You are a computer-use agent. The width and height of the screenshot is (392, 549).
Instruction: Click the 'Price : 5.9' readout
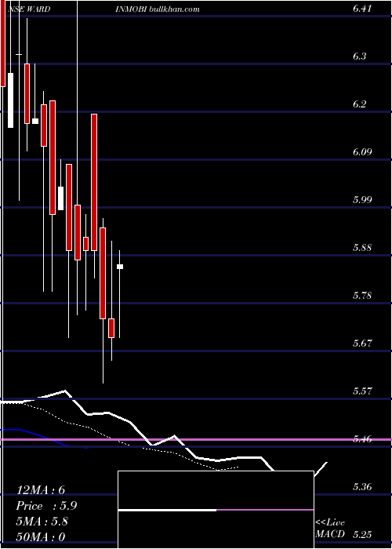tap(46, 506)
